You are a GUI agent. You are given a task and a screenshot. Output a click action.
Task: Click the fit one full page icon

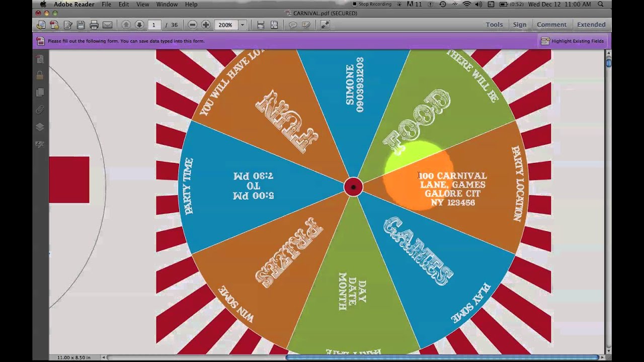274,25
